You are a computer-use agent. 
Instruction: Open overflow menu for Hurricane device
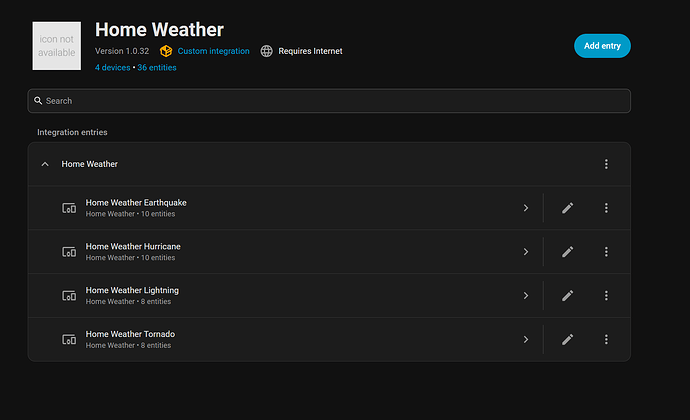pos(606,252)
